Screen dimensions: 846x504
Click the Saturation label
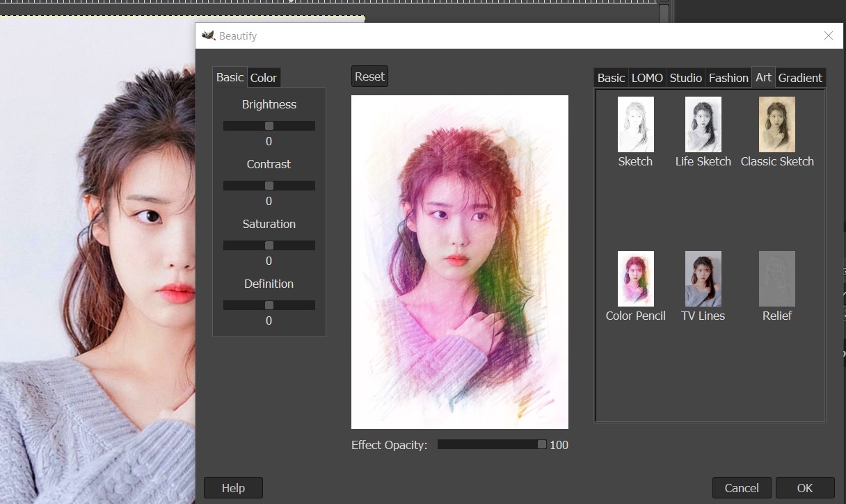[x=269, y=224]
